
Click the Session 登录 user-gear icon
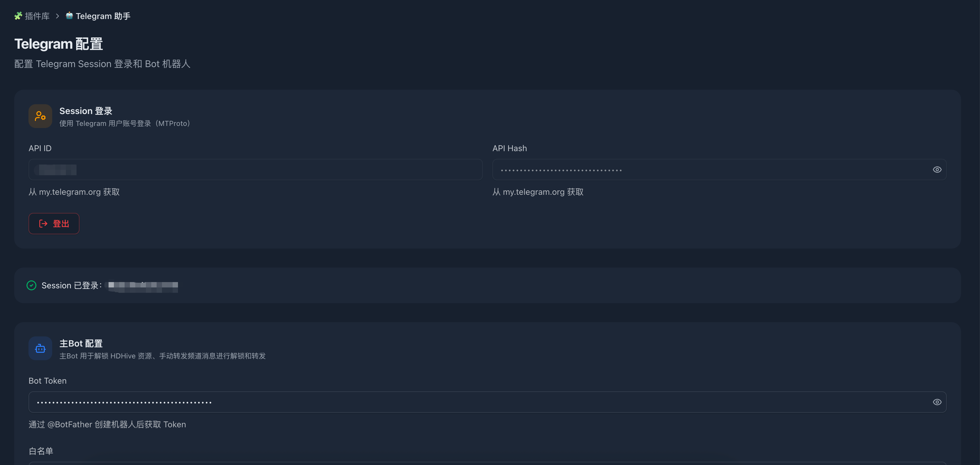coord(40,116)
